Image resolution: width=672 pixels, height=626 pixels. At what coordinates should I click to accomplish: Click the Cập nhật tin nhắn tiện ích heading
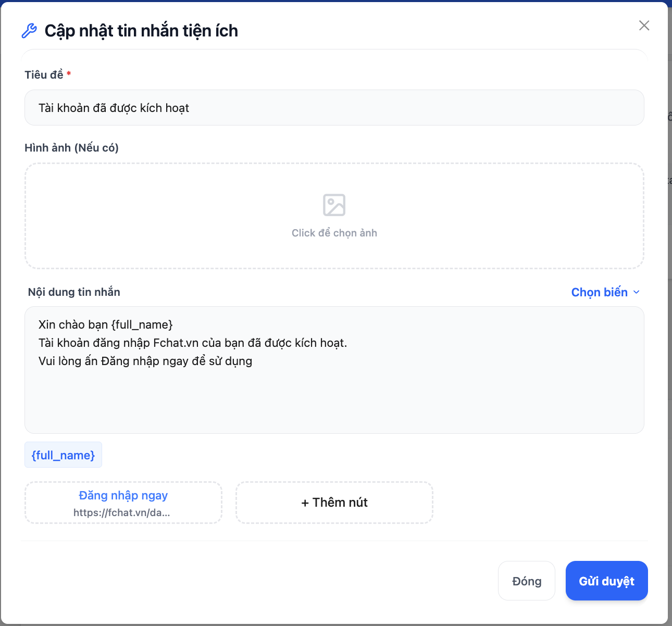141,31
